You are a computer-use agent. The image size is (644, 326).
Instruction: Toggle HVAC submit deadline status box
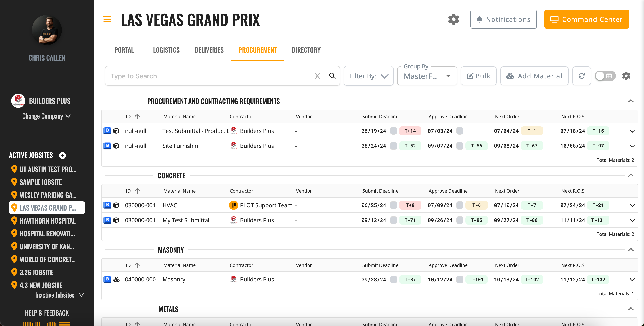tap(393, 205)
